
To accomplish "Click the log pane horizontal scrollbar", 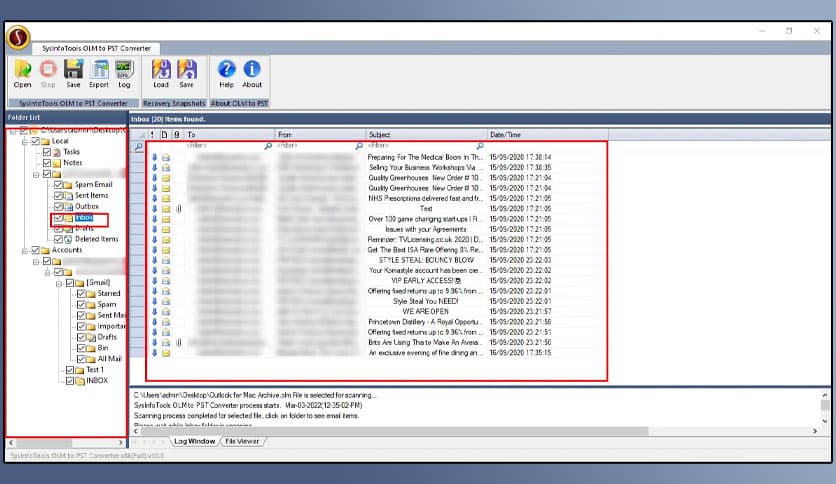I will click(395, 431).
